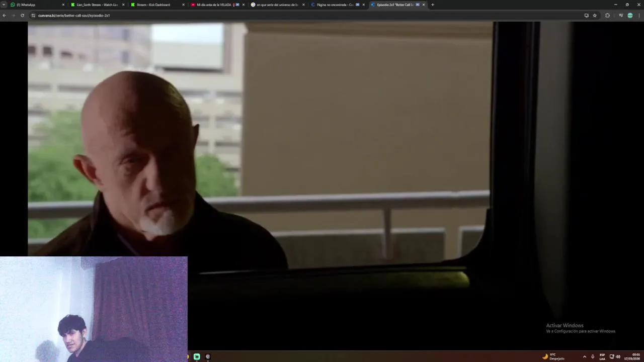Click the microphone icon in system tray
644x362 pixels.
593,356
